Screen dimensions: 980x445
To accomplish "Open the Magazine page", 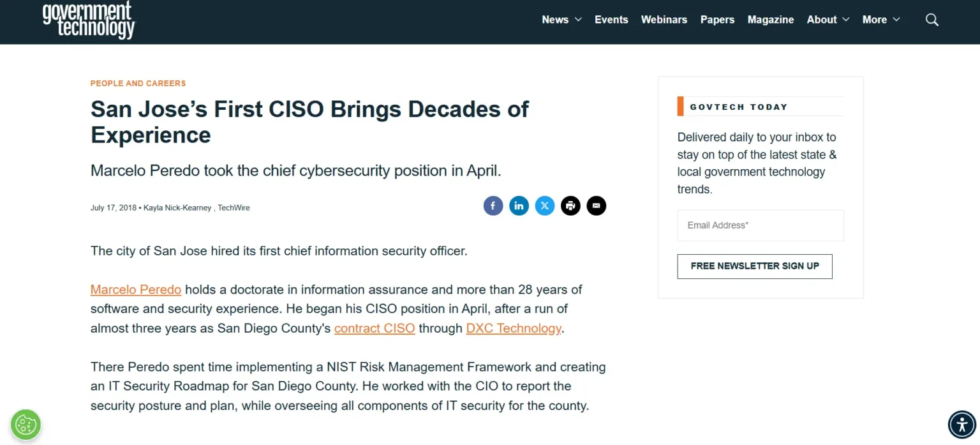I will pyautogui.click(x=770, y=20).
